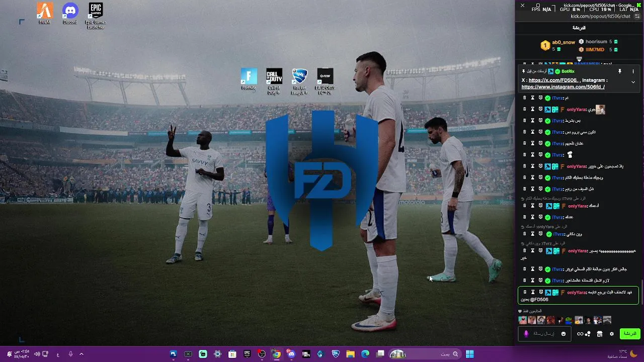Image resolution: width=644 pixels, height=362 pixels.
Task: Open chat settings gear icon
Action: 612,334
